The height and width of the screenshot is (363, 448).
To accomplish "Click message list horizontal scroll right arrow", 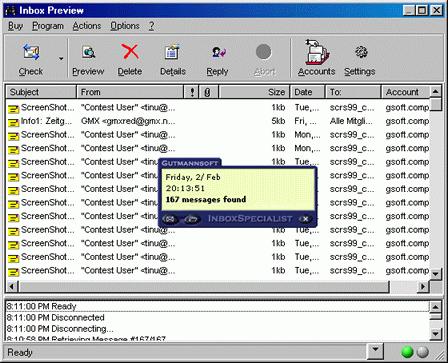I will click(x=423, y=286).
